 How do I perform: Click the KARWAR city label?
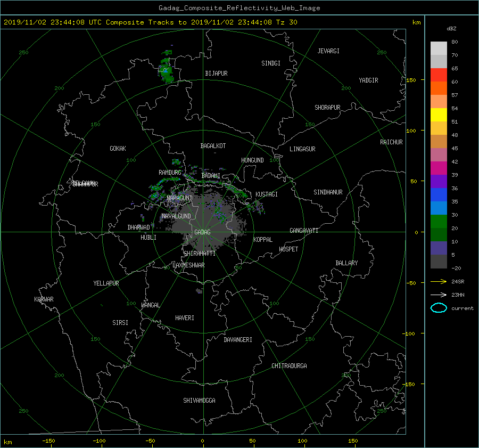pyautogui.click(x=44, y=299)
